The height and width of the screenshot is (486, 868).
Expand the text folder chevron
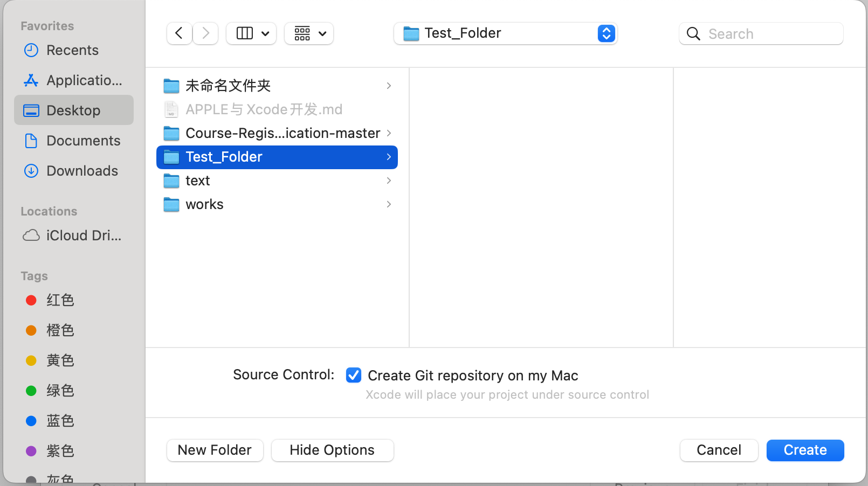pos(389,180)
